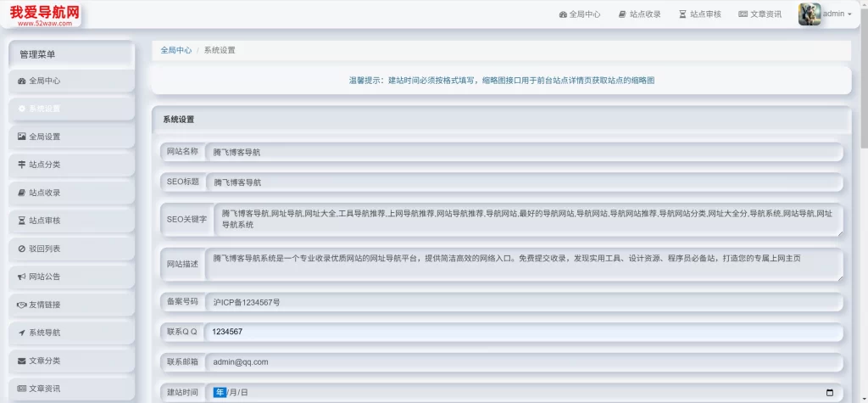Click the signpost icon of 站点分类

tap(21, 165)
